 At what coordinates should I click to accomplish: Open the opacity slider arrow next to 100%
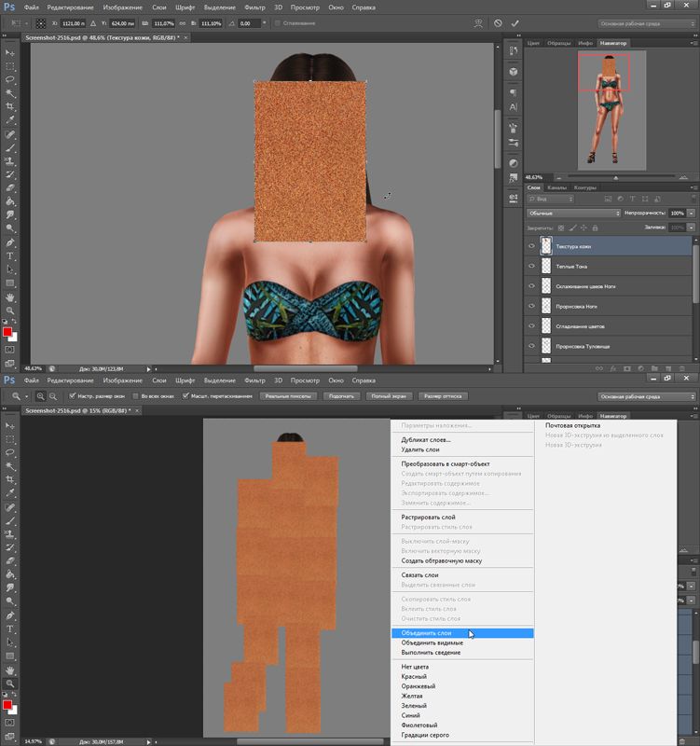(x=691, y=214)
